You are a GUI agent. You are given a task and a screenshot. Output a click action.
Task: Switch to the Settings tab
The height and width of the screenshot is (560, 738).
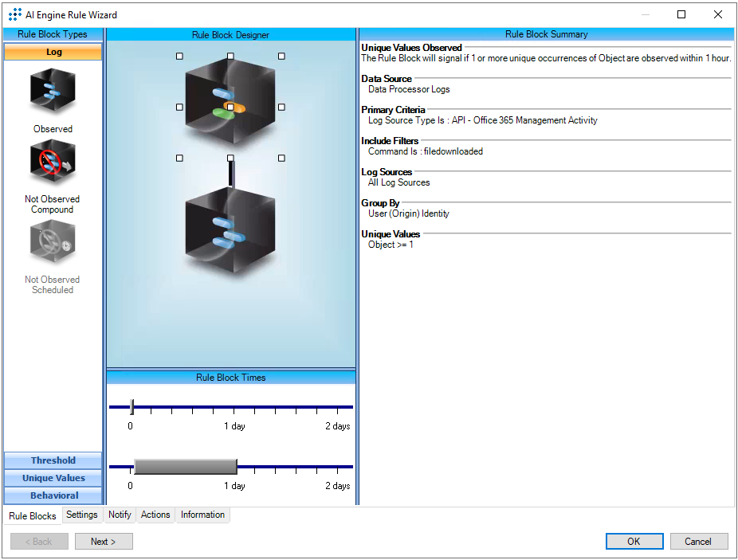(82, 515)
